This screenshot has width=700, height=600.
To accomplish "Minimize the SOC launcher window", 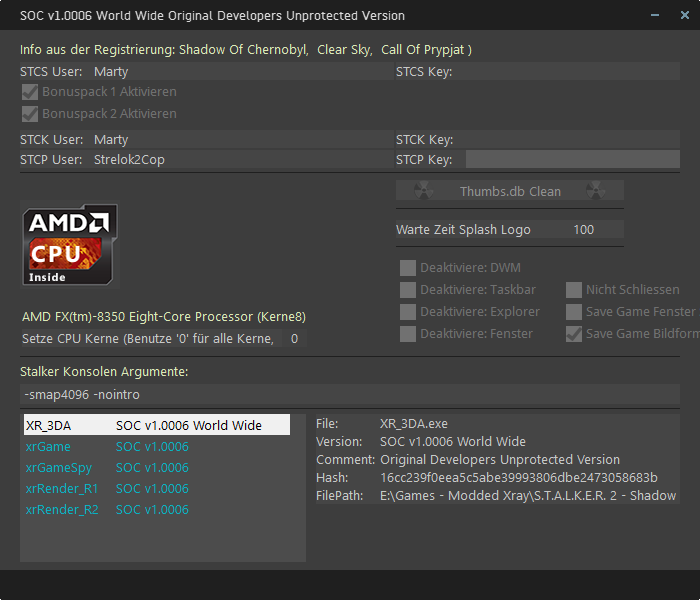I will (x=655, y=15).
